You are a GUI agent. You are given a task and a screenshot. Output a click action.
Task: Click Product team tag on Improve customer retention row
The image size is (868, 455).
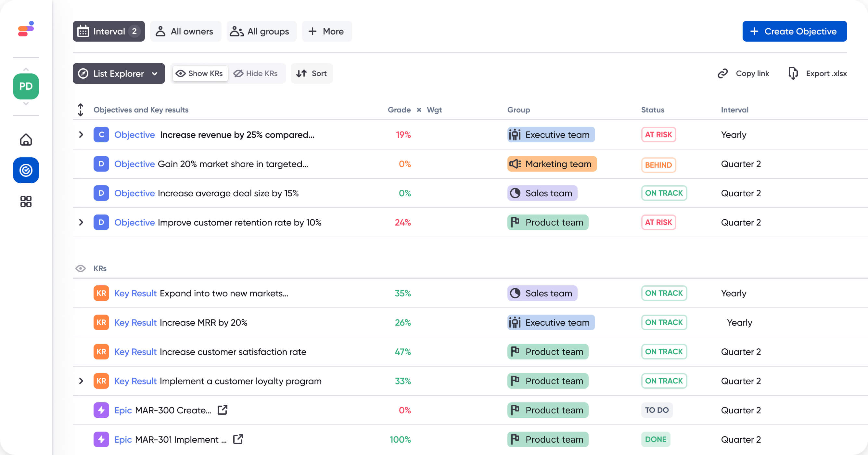tap(548, 222)
